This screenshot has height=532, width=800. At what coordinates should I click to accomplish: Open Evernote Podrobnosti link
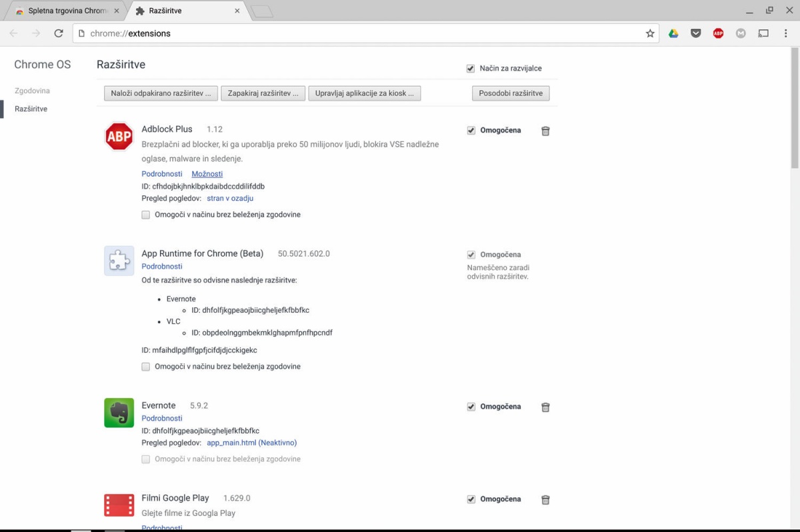[x=162, y=419]
